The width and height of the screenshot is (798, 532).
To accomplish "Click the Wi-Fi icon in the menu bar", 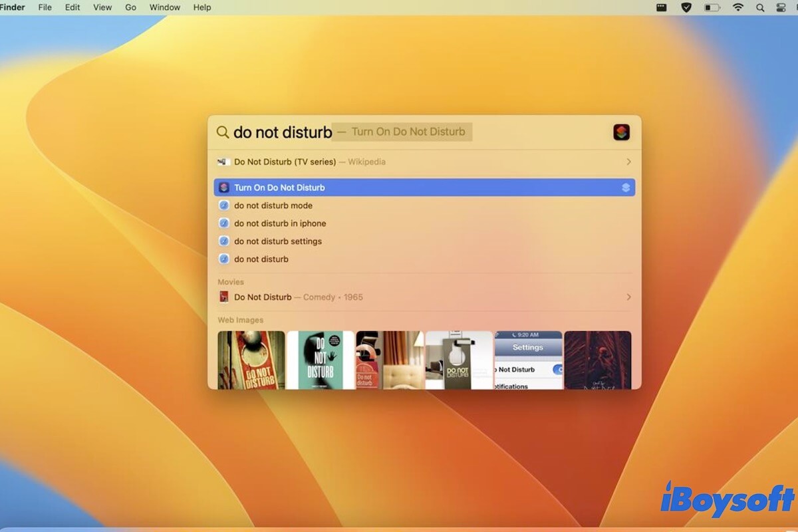I will pyautogui.click(x=738, y=7).
